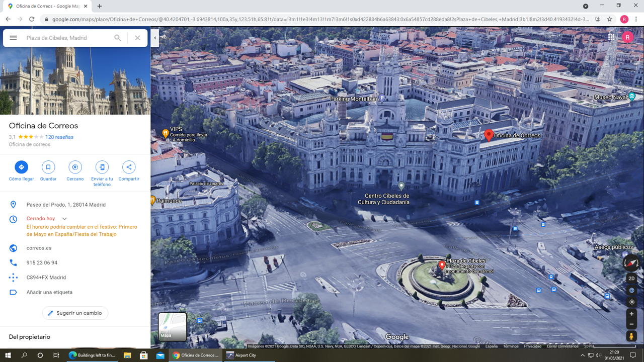Click bus stop icon near Centro Cibeles
Viewport: 644px width, 362px height.
[476, 202]
